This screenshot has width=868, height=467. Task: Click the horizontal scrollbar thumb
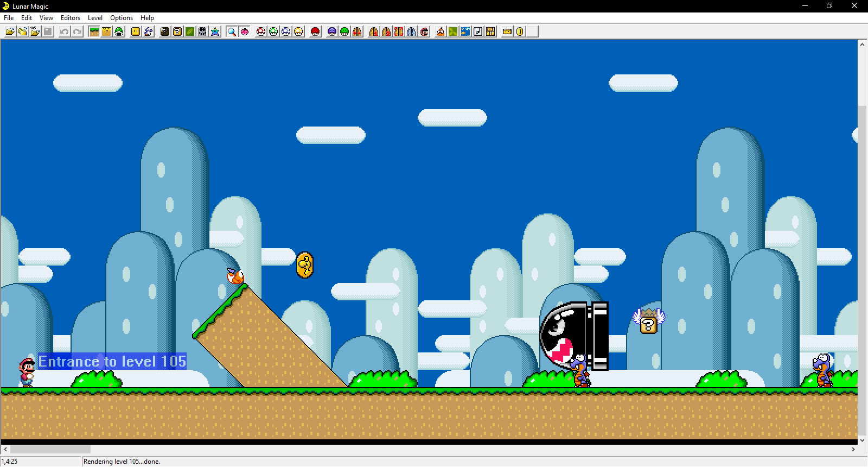pyautogui.click(x=50, y=450)
